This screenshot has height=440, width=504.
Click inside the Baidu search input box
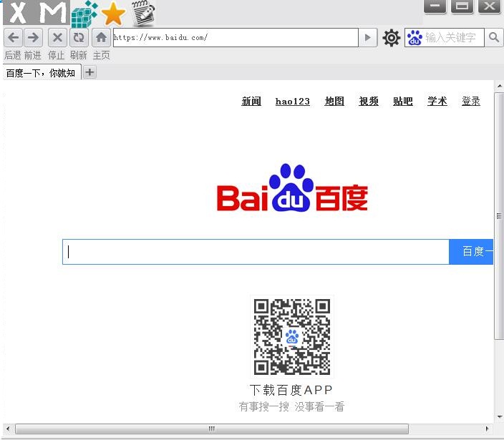click(x=256, y=252)
